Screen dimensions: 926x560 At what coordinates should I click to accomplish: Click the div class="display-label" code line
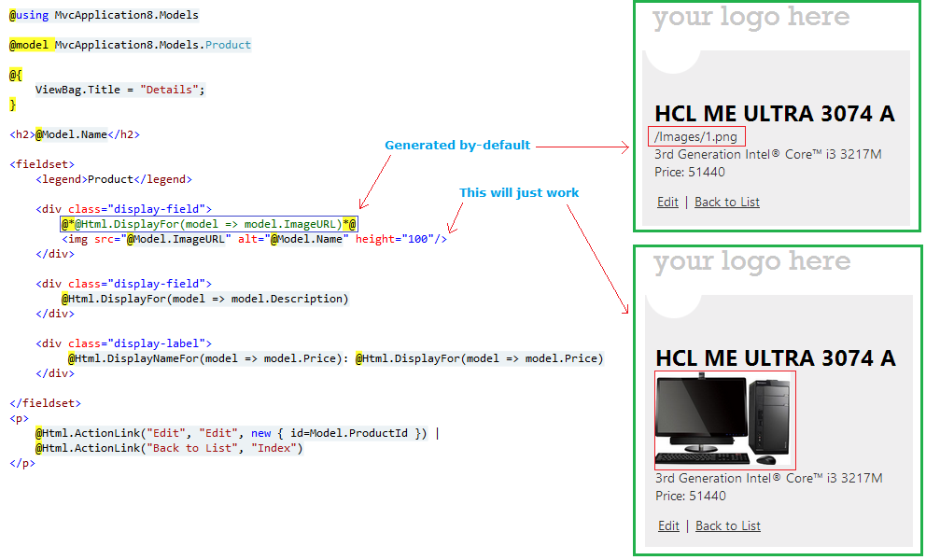pos(123,343)
